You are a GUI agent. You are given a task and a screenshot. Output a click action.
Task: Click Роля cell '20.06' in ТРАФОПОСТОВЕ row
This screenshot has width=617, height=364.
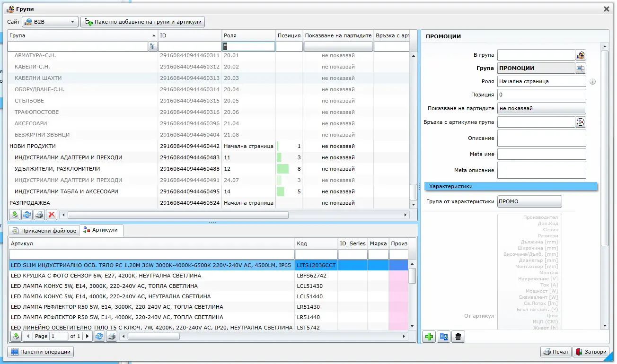point(249,112)
